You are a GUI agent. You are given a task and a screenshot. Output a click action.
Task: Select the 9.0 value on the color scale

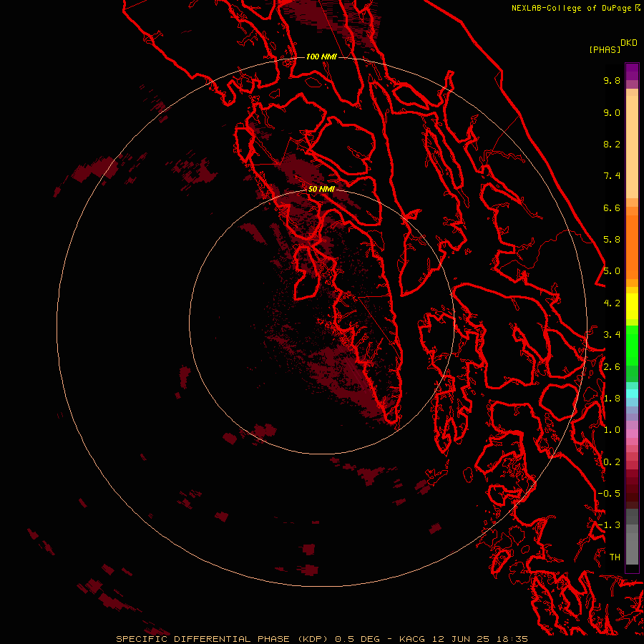click(x=612, y=112)
